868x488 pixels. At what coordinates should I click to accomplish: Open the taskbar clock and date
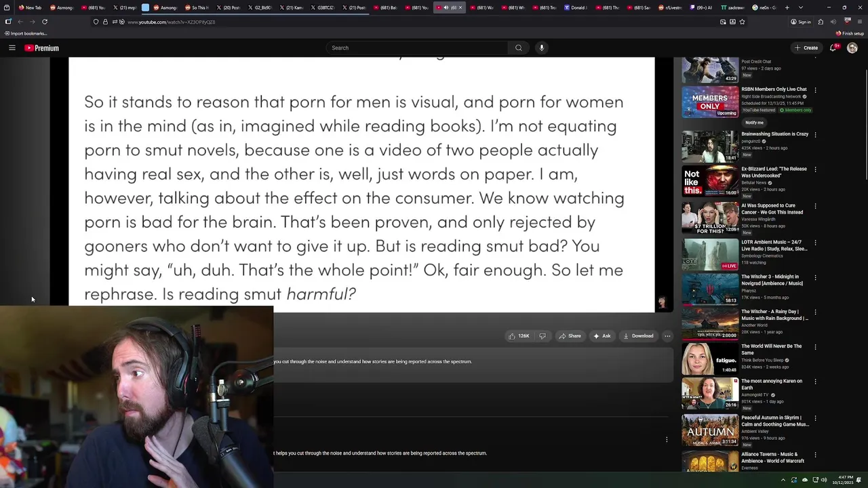(843, 480)
